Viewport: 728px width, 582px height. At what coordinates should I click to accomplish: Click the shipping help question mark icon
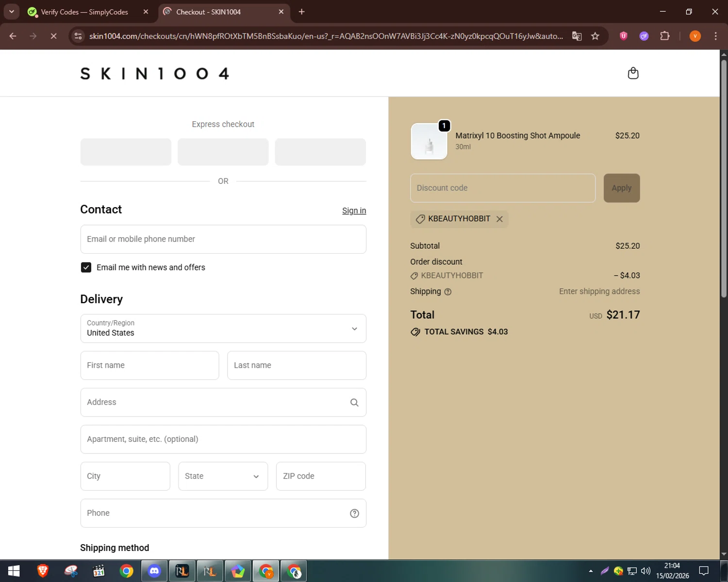448,292
